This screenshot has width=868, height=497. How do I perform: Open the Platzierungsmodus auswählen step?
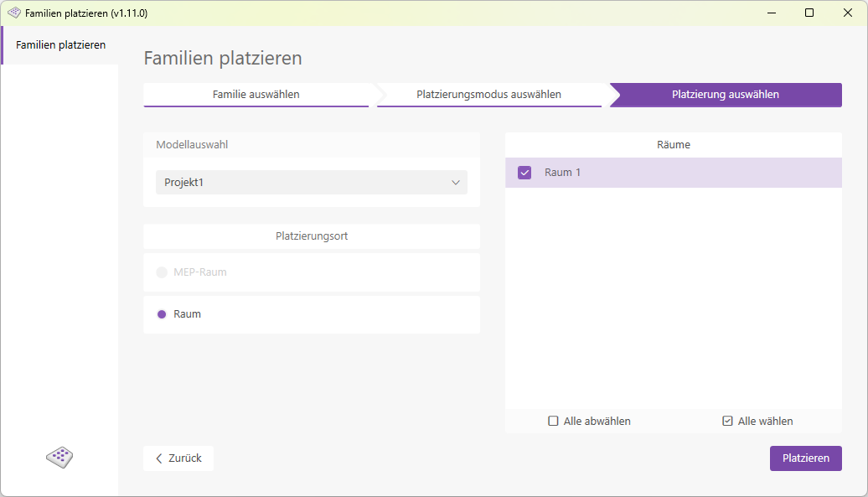click(x=490, y=95)
